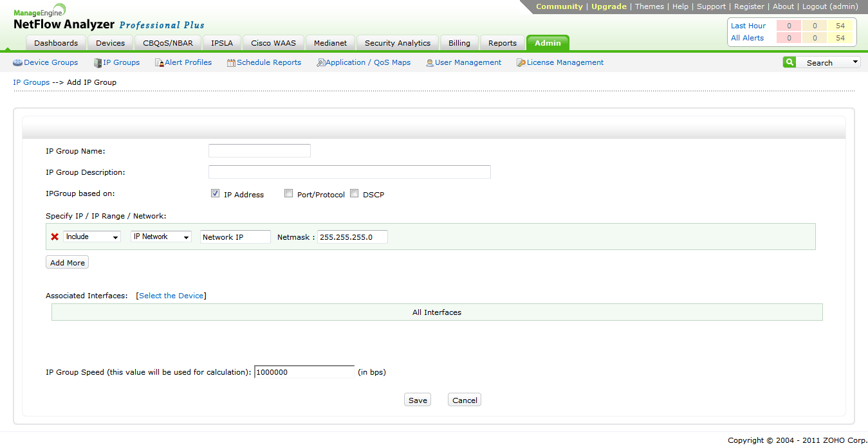
Task: Click the IP Groups server icon
Action: point(98,62)
